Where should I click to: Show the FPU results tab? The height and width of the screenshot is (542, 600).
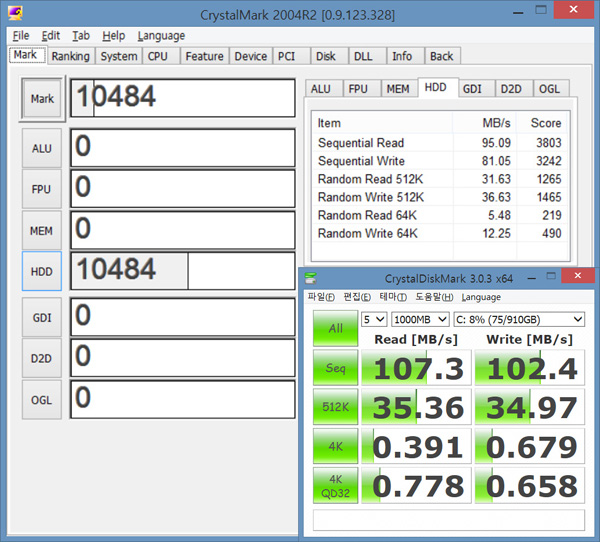pyautogui.click(x=362, y=89)
